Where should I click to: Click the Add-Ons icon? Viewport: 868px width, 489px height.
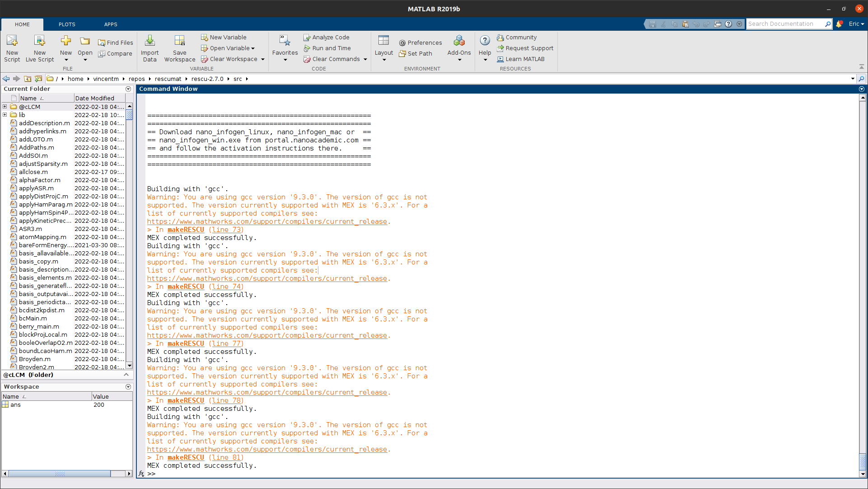point(459,41)
